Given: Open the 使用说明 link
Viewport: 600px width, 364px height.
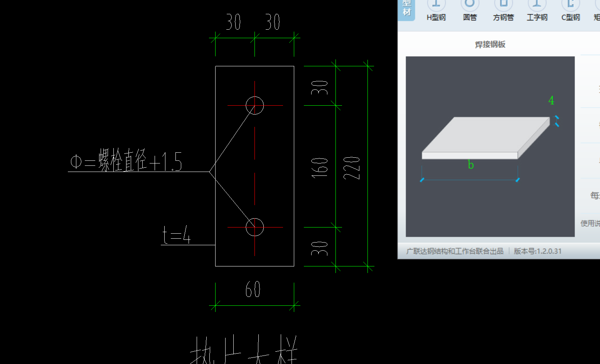Looking at the screenshot, I should [590, 223].
